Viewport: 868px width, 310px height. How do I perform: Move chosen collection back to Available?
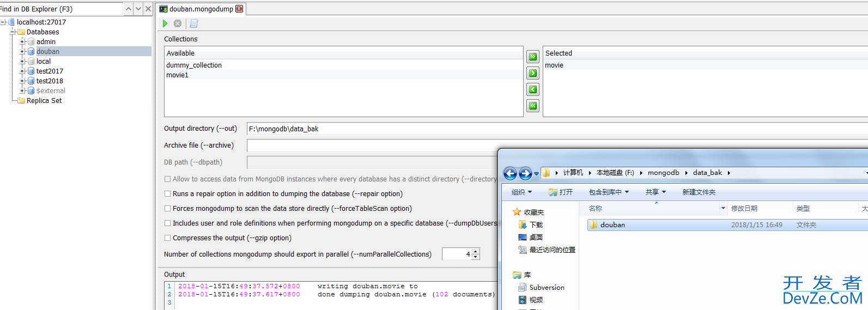coord(533,89)
